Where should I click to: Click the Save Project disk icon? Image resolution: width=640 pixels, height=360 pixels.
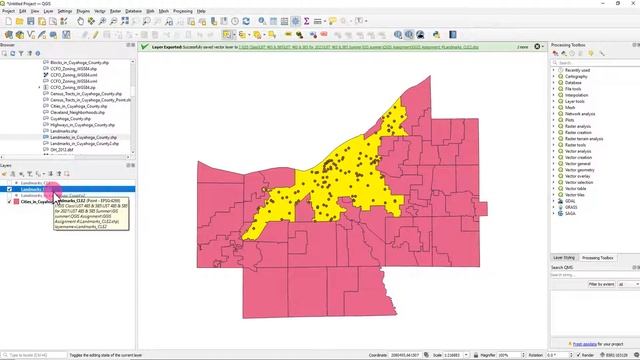[31, 21]
